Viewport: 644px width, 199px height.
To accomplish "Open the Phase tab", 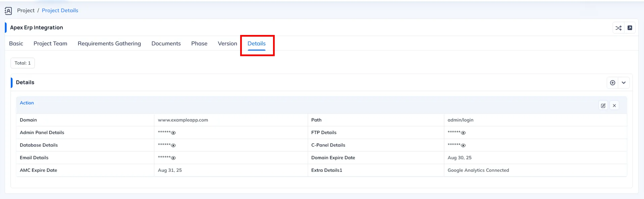I will 199,44.
